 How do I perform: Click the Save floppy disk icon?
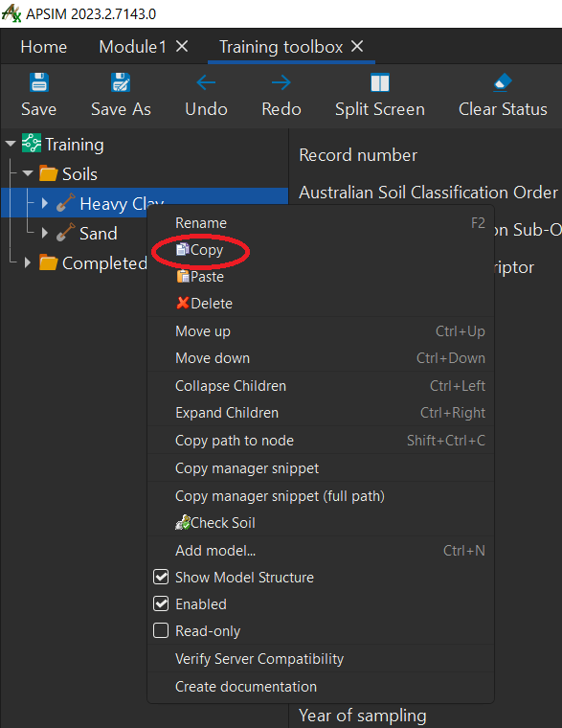pyautogui.click(x=39, y=83)
